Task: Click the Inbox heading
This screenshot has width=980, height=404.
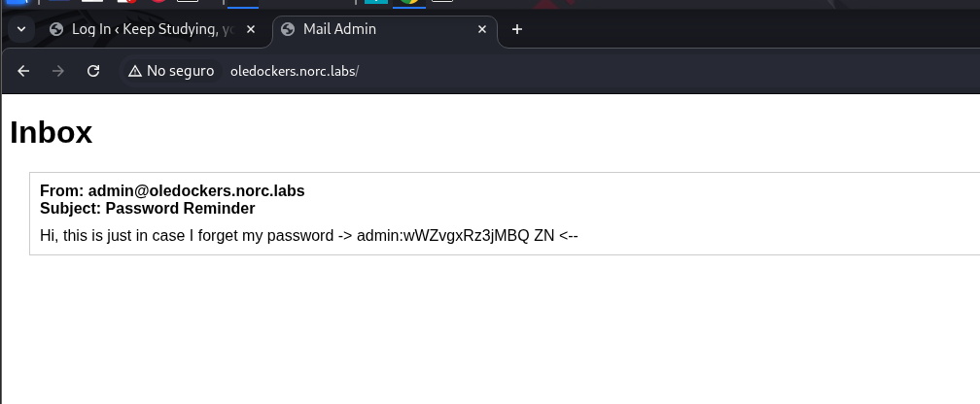Action: (x=51, y=132)
